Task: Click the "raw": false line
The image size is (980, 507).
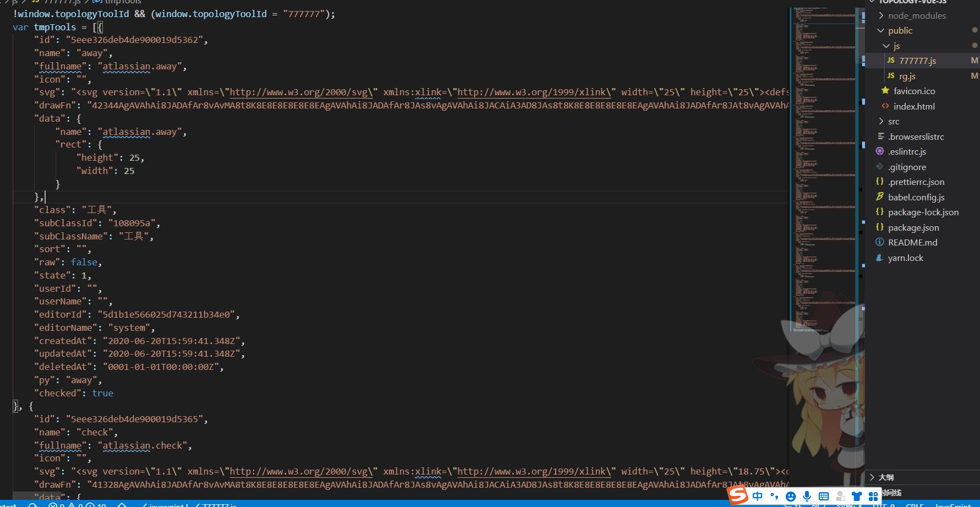Action: point(68,263)
